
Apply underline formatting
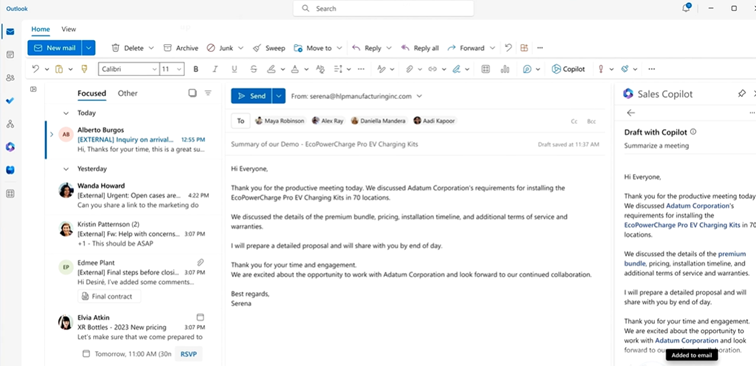(234, 69)
